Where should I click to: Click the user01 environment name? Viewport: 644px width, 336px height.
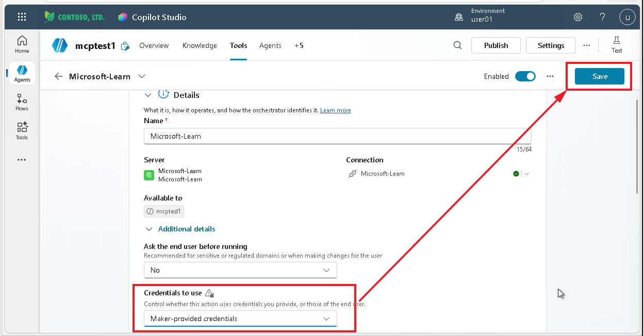(x=482, y=20)
